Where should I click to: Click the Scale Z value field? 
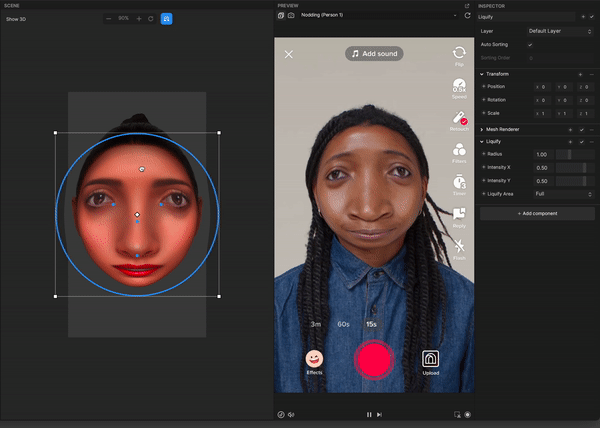(x=585, y=114)
